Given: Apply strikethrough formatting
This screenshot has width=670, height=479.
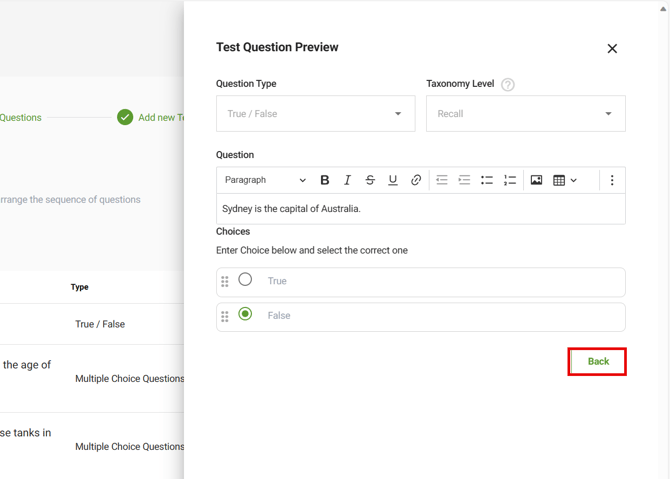Looking at the screenshot, I should 370,180.
